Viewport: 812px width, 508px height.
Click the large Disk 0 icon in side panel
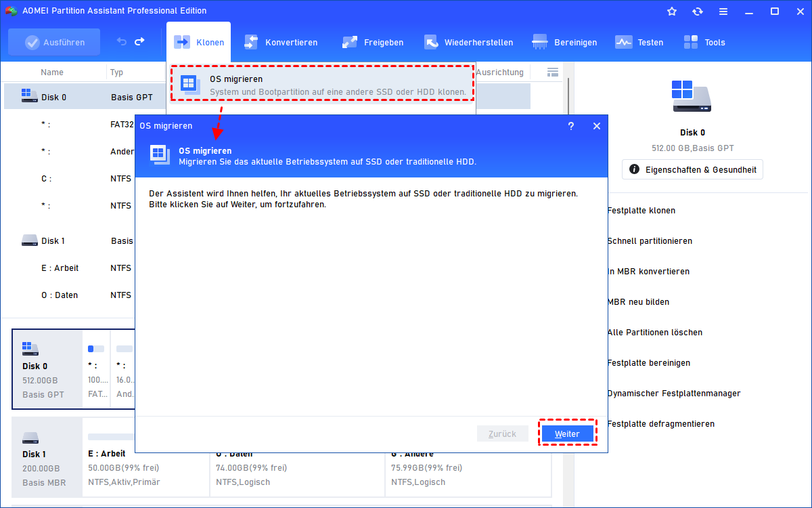692,96
